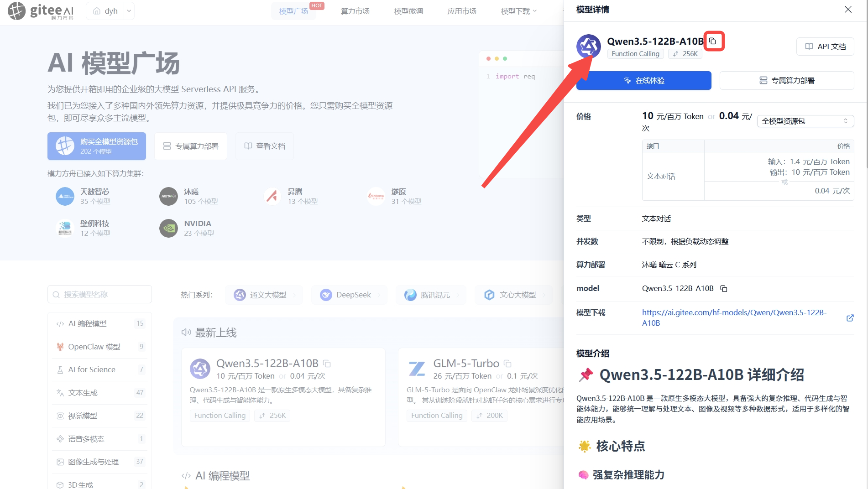The image size is (868, 489).
Task: Open 查看文档 button
Action: pyautogui.click(x=265, y=146)
